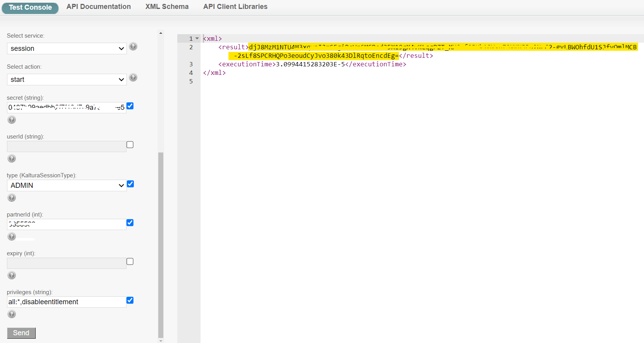Click the Send button
The width and height of the screenshot is (644, 343).
(x=21, y=333)
